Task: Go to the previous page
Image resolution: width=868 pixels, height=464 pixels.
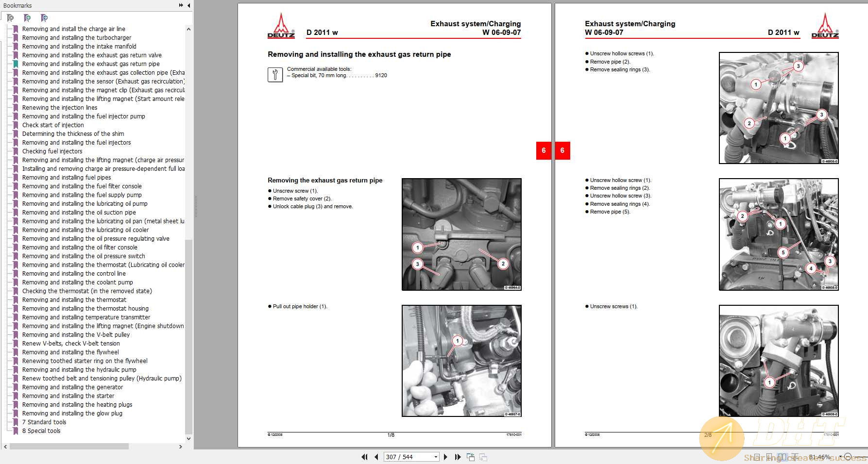Action: [376, 457]
